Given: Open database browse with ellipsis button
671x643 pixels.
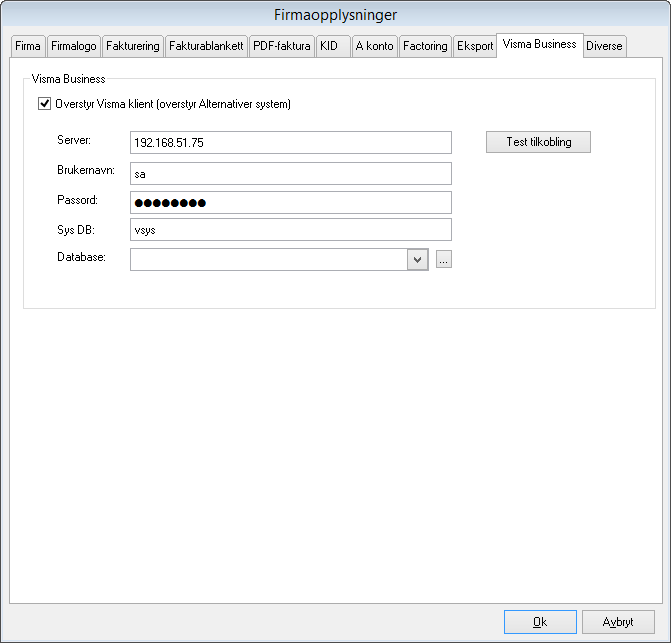Looking at the screenshot, I should click(x=444, y=259).
